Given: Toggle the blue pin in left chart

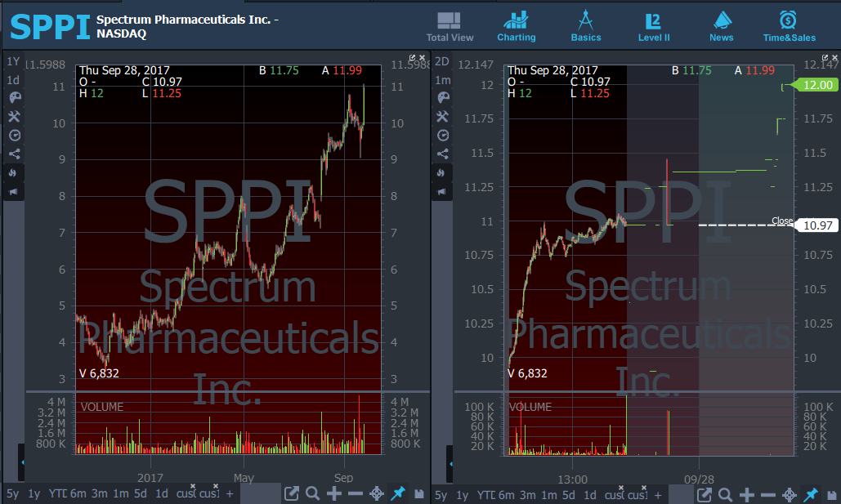Looking at the screenshot, I should (397, 494).
